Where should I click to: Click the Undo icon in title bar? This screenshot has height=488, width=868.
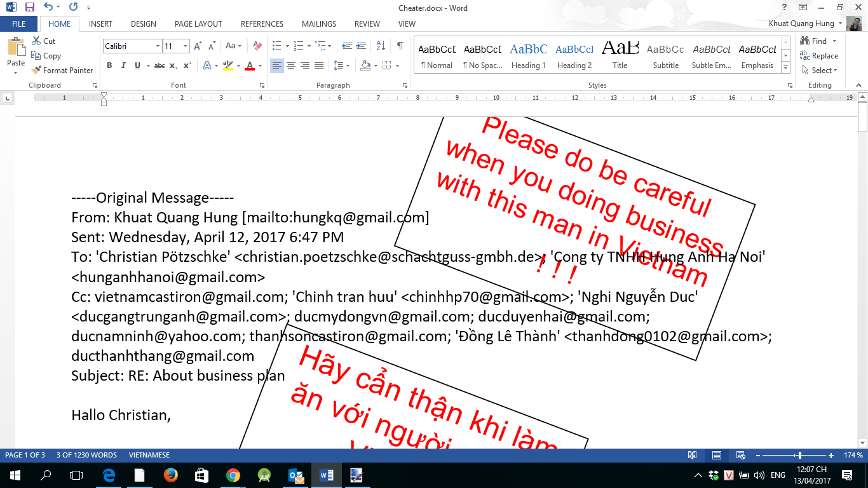49,8
